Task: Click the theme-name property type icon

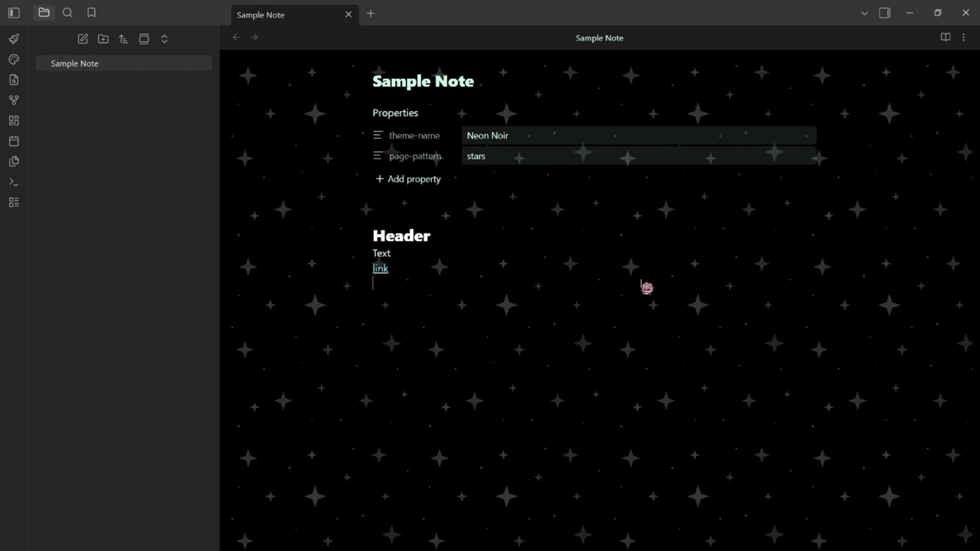Action: point(378,135)
